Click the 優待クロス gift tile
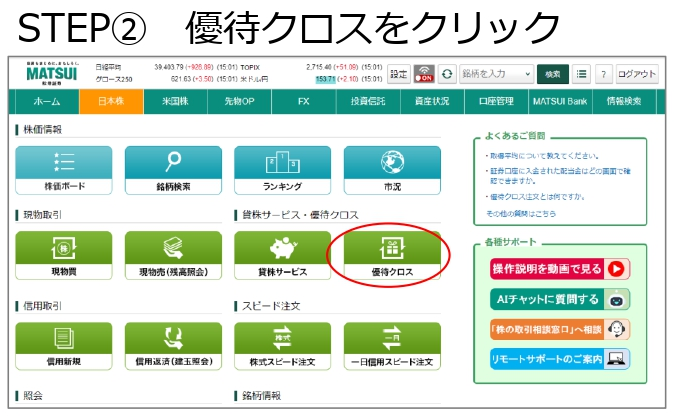 pyautogui.click(x=392, y=255)
